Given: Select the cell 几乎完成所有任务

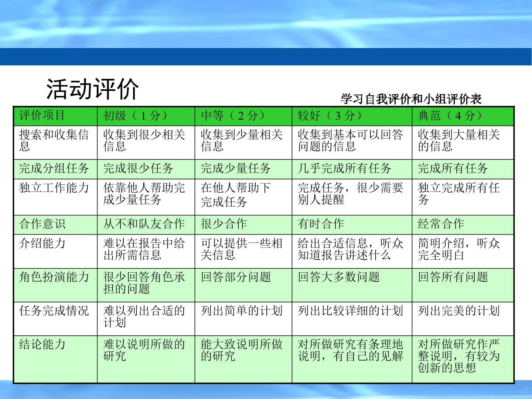Looking at the screenshot, I should click(x=352, y=169).
